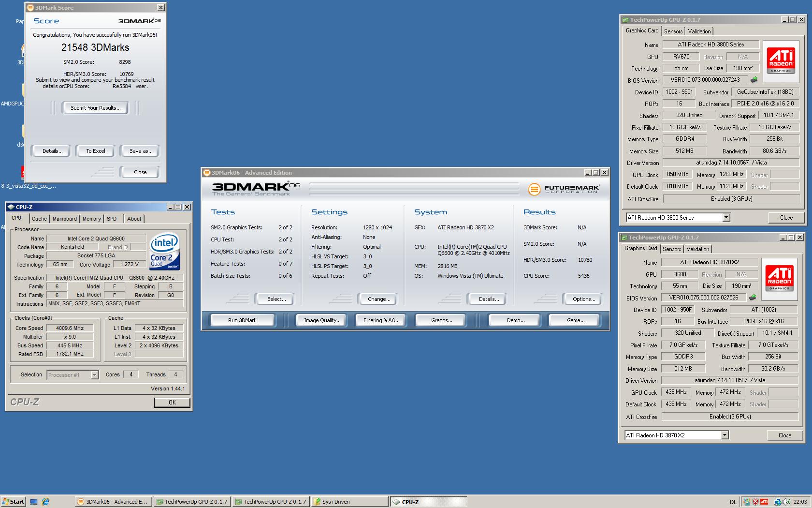Open the Start menu

coord(13,502)
